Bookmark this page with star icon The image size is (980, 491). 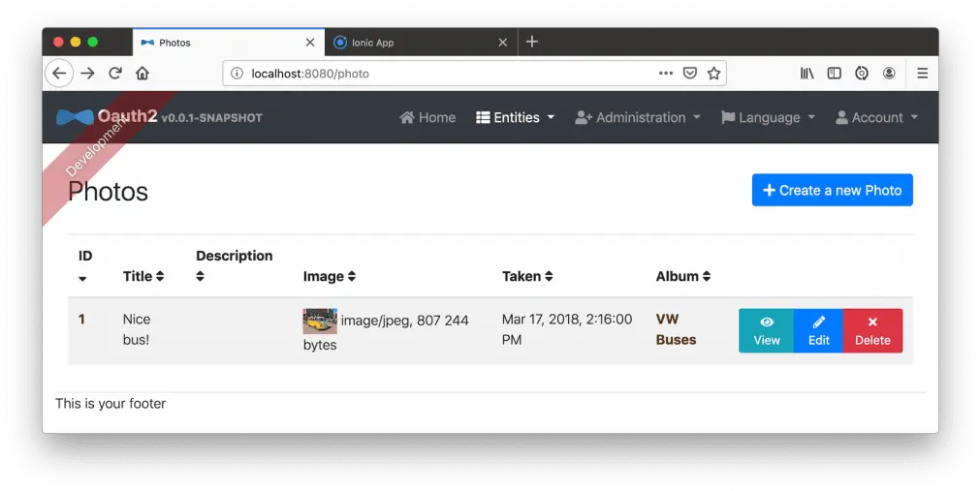click(x=714, y=74)
